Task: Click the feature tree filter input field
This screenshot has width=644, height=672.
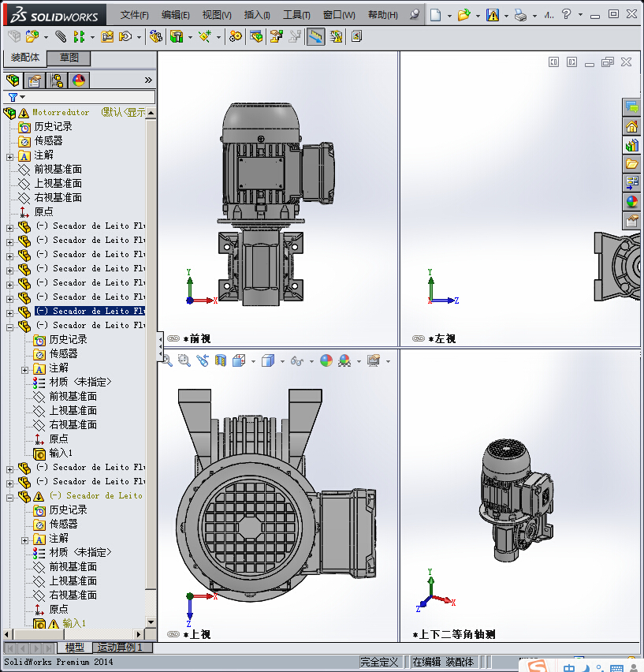Action: (x=87, y=97)
